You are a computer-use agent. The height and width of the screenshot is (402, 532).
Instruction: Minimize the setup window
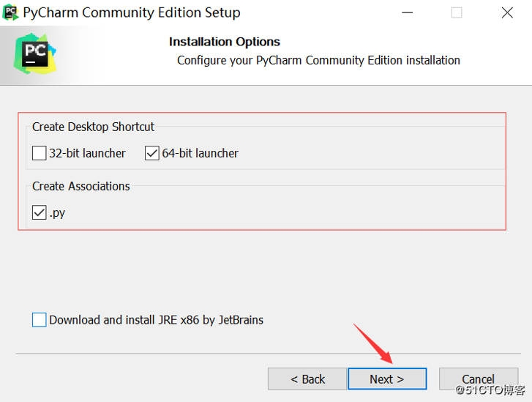(x=407, y=13)
